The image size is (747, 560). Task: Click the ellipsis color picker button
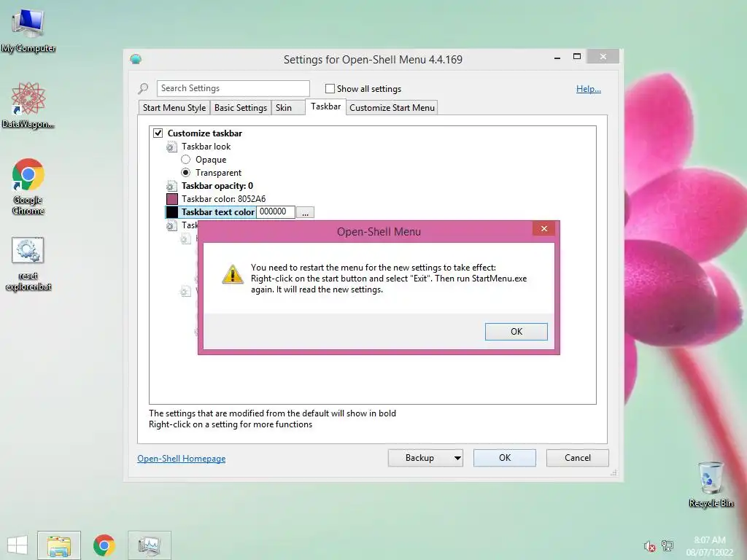pos(305,212)
